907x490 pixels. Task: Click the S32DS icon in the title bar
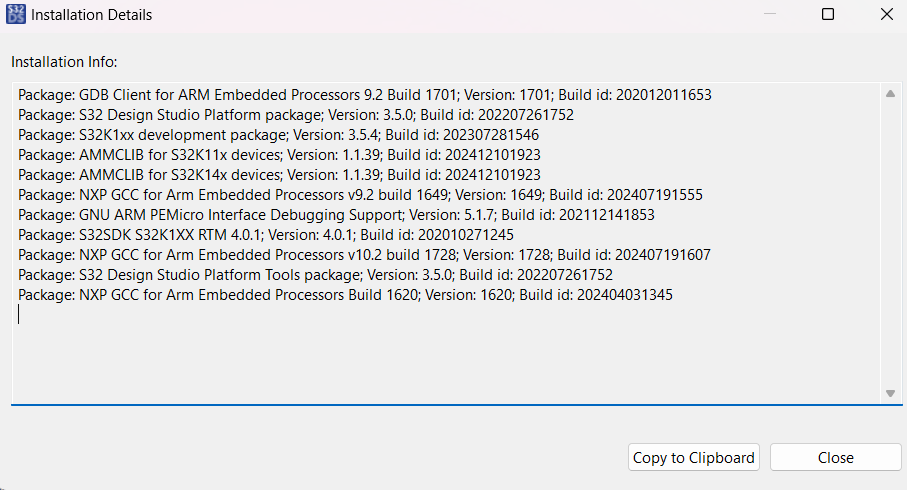[x=17, y=15]
